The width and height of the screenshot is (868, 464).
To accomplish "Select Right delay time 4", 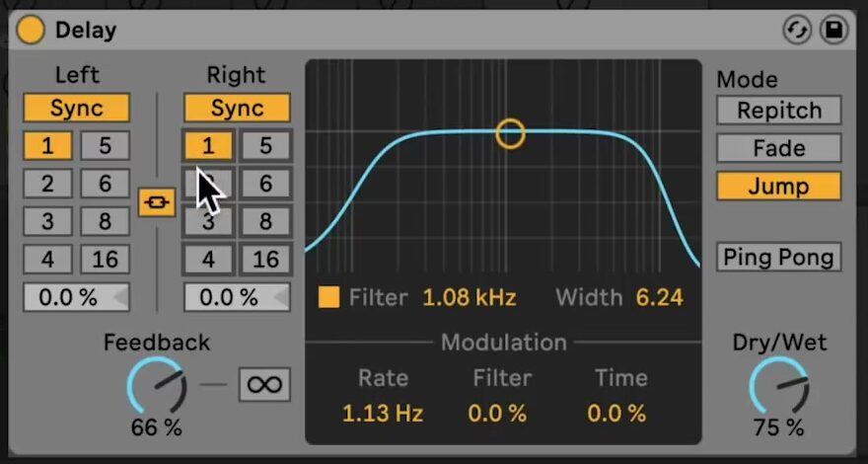I will (208, 259).
